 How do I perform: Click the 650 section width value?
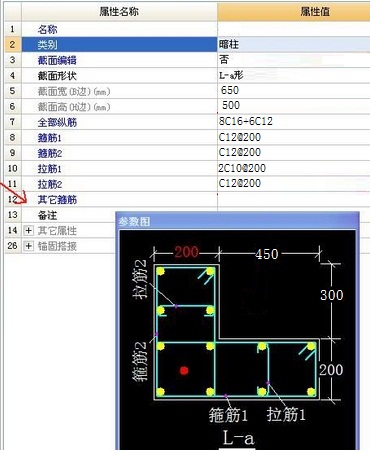point(230,90)
